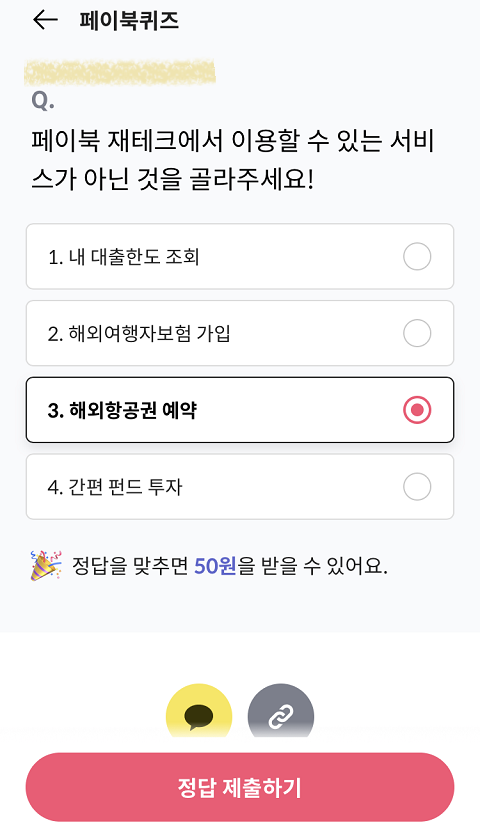Click the quiz question text about 페이북 재테크

(233, 159)
